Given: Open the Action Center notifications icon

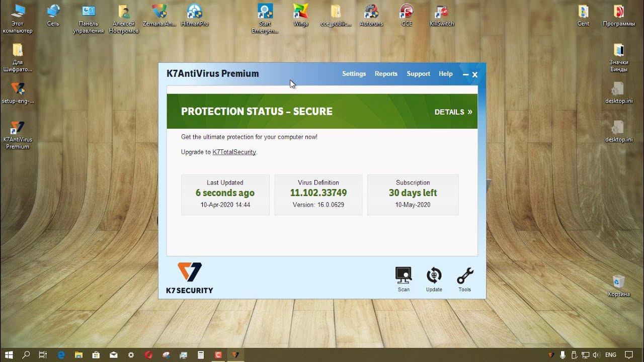Looking at the screenshot, I should (x=630, y=355).
